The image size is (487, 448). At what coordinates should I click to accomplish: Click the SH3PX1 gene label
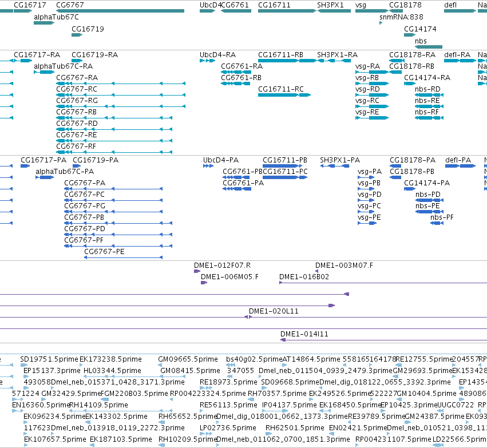click(x=330, y=5)
